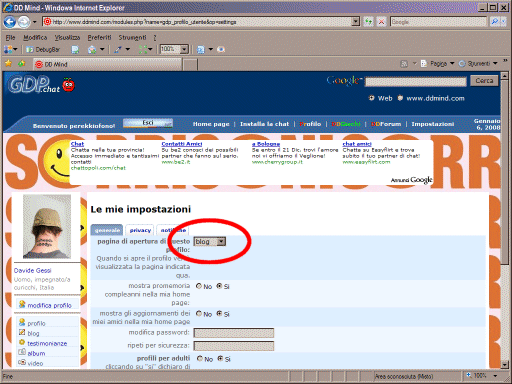Open the pagina di apertura blog dropdown
Screen dimensions: 512x384
click(210, 241)
